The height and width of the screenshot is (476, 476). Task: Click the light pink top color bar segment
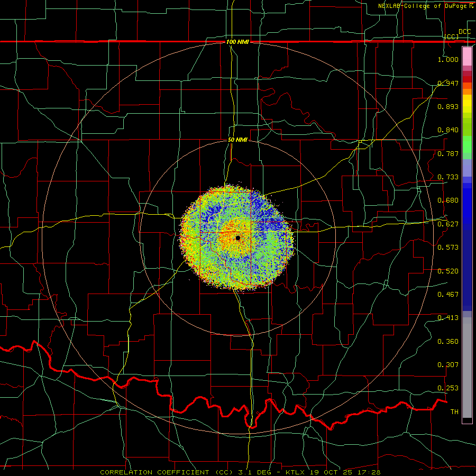pyautogui.click(x=467, y=57)
